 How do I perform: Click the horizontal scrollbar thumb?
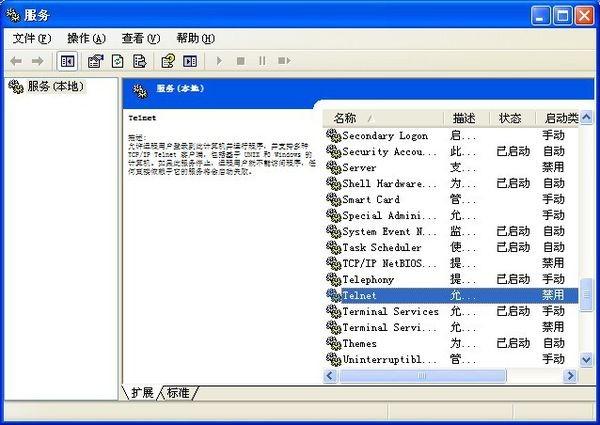pyautogui.click(x=422, y=376)
